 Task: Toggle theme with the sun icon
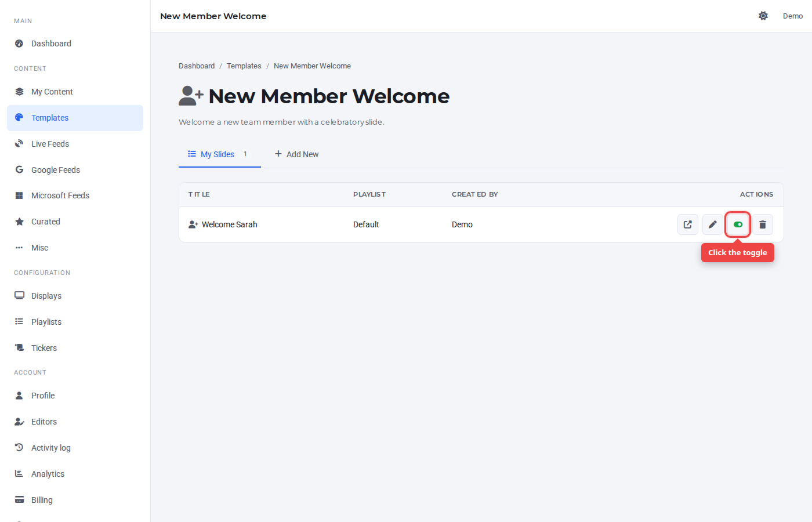click(763, 16)
